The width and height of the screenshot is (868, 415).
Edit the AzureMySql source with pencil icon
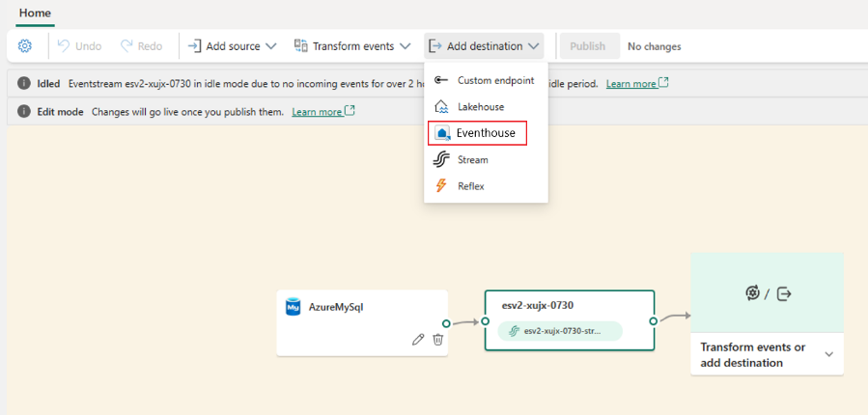click(418, 339)
